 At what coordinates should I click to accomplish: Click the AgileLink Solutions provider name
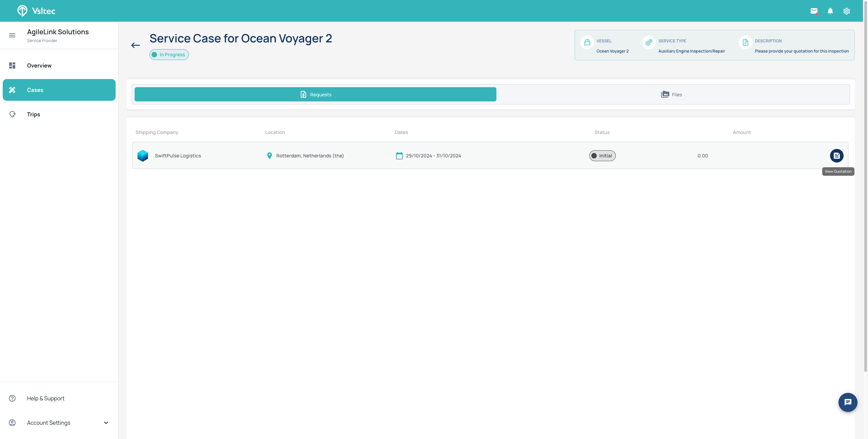tap(58, 32)
